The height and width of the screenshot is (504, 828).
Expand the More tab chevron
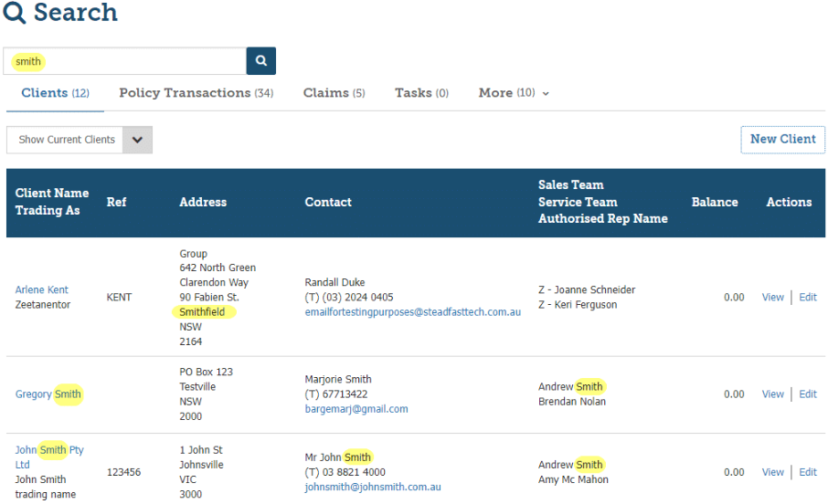[x=546, y=94]
